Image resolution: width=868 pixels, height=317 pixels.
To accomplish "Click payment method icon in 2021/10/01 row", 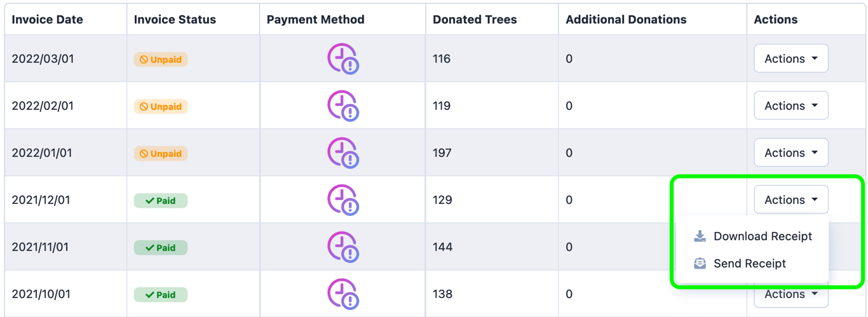I will click(x=343, y=294).
